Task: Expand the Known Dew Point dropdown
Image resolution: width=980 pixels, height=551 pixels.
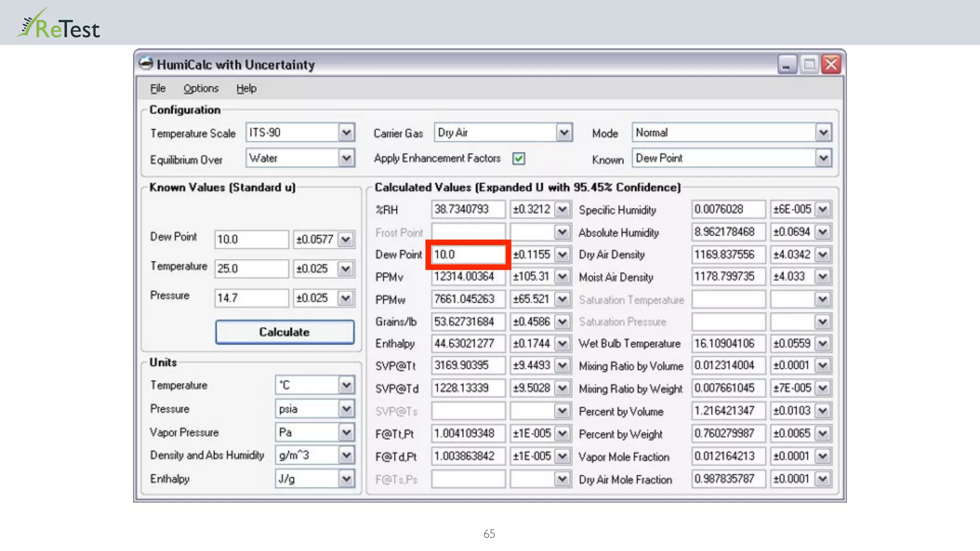Action: [x=823, y=158]
